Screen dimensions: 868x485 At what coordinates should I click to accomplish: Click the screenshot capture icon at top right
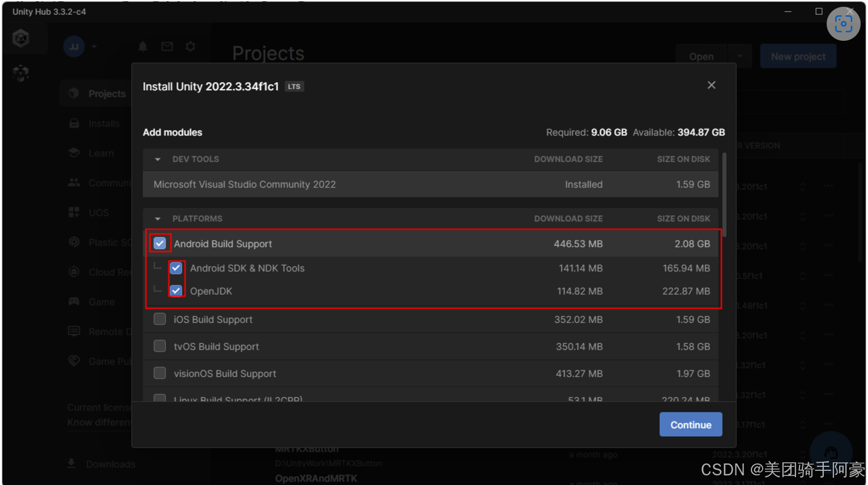[x=843, y=24]
